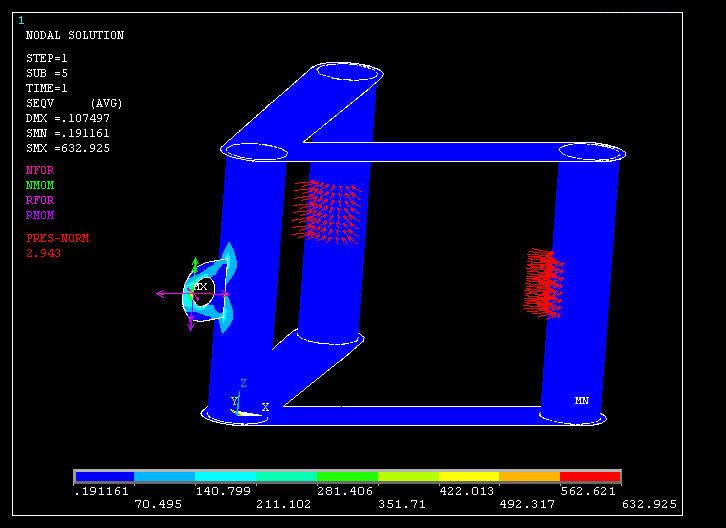Select the 281.406 legend value
726x528 pixels.
345,491
